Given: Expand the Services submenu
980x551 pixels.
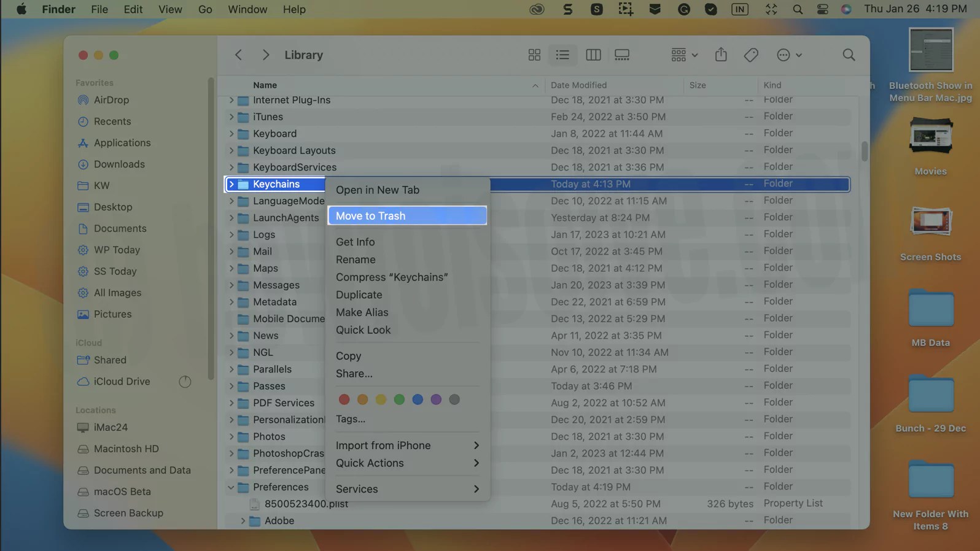Looking at the screenshot, I should [407, 489].
